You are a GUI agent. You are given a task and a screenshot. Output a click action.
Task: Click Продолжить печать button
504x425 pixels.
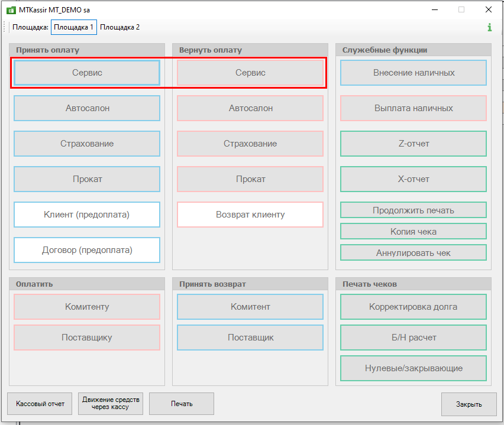413,210
